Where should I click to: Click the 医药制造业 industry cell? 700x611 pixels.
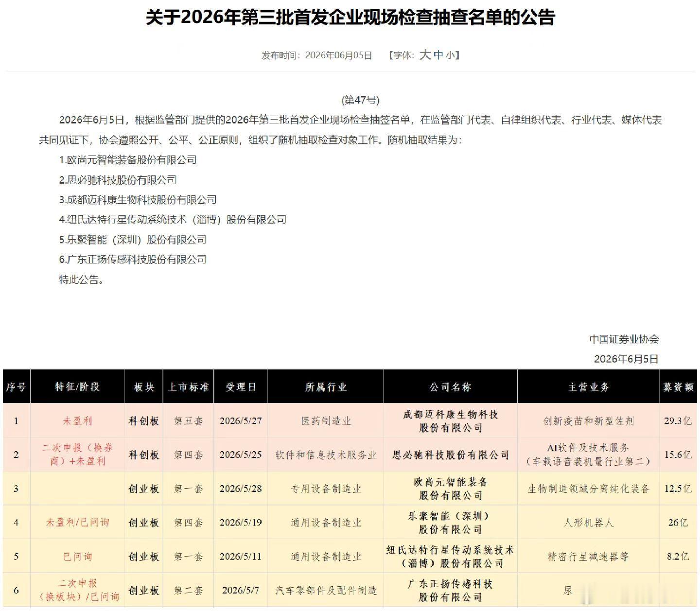(x=326, y=421)
